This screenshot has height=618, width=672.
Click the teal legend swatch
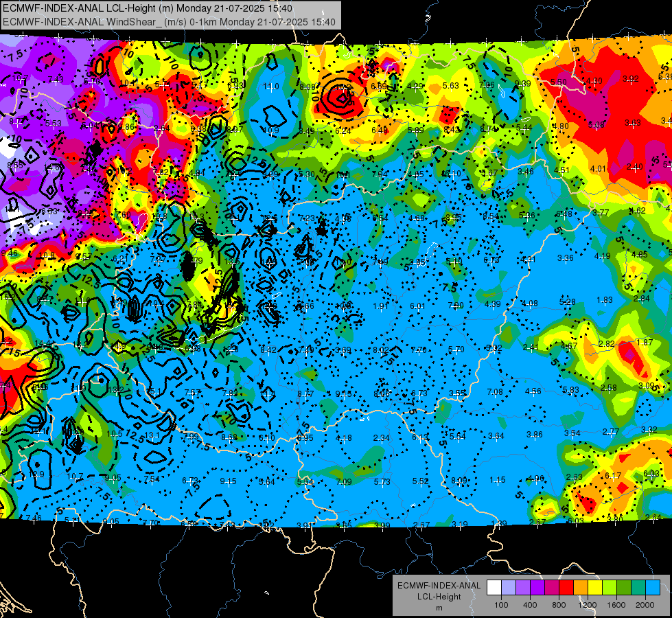click(638, 588)
